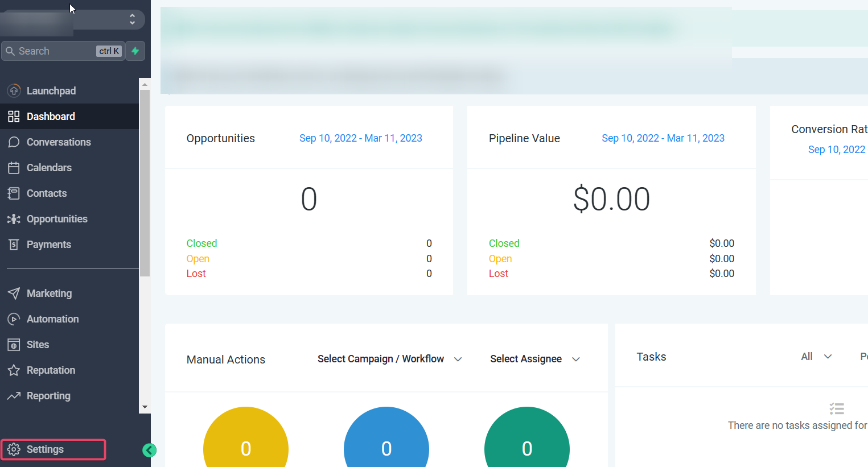Click the empty tasks checklist icon
Screen dimensions: 868x467
(837, 408)
